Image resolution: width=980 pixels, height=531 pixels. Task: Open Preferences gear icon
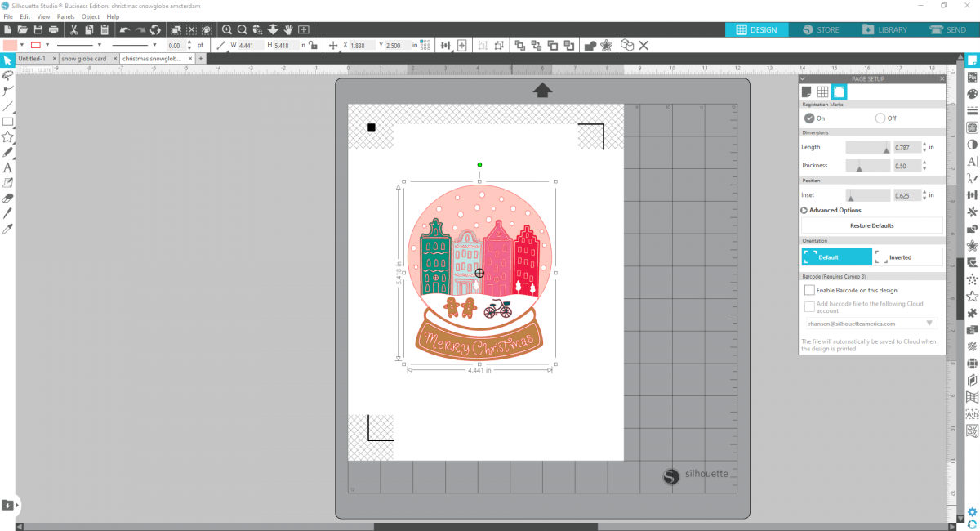972,511
